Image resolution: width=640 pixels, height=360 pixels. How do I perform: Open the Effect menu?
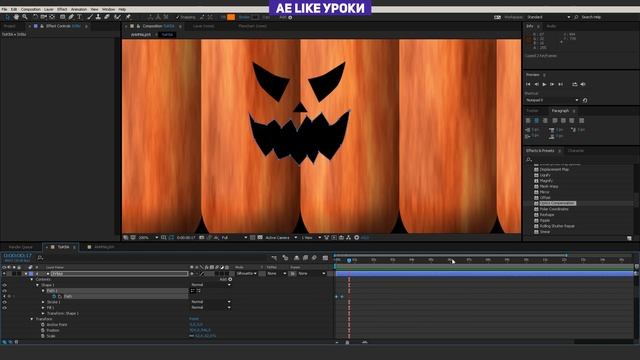tap(62, 9)
